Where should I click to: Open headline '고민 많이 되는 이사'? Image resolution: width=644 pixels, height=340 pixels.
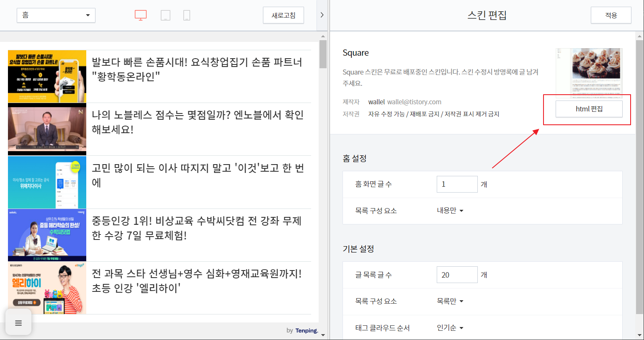tap(198, 175)
